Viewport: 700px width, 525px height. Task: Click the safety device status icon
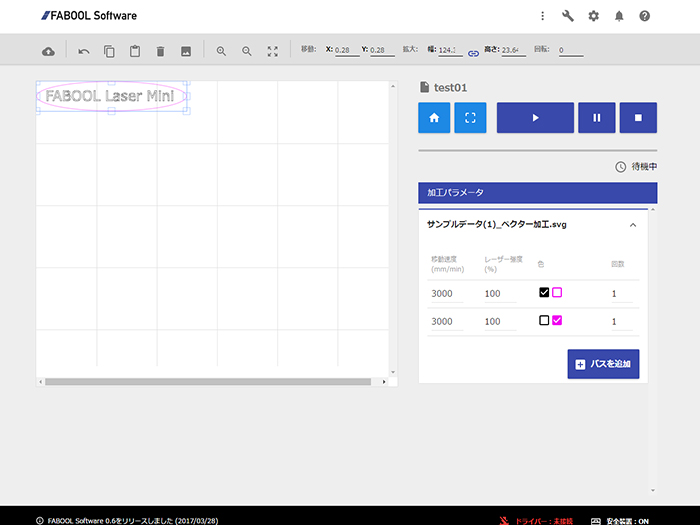[596, 521]
